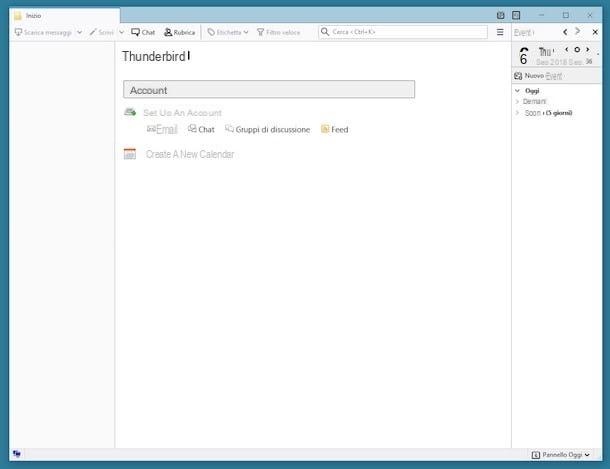Screen dimensions: 610x469
Task: Go to next view in Events pane
Action: click(578, 32)
